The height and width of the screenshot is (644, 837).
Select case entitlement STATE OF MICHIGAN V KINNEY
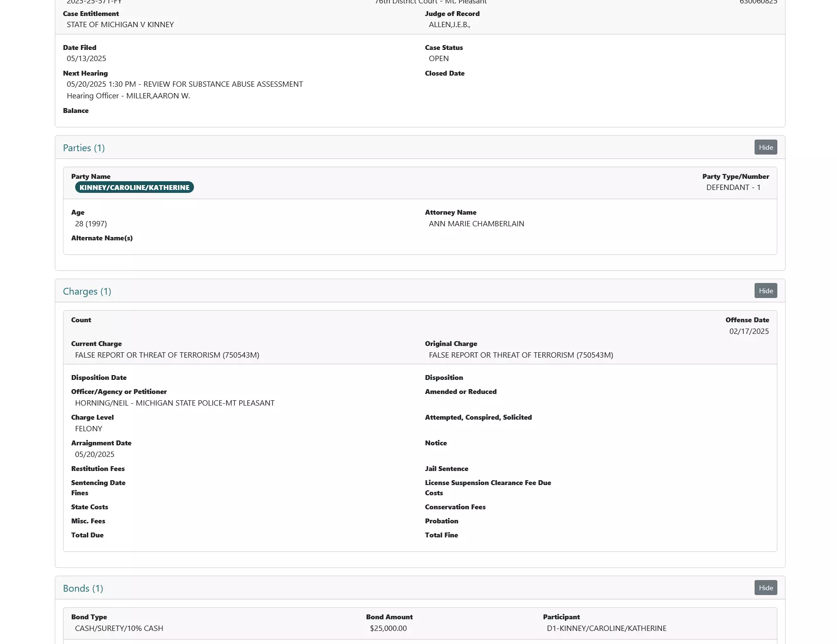pos(120,25)
